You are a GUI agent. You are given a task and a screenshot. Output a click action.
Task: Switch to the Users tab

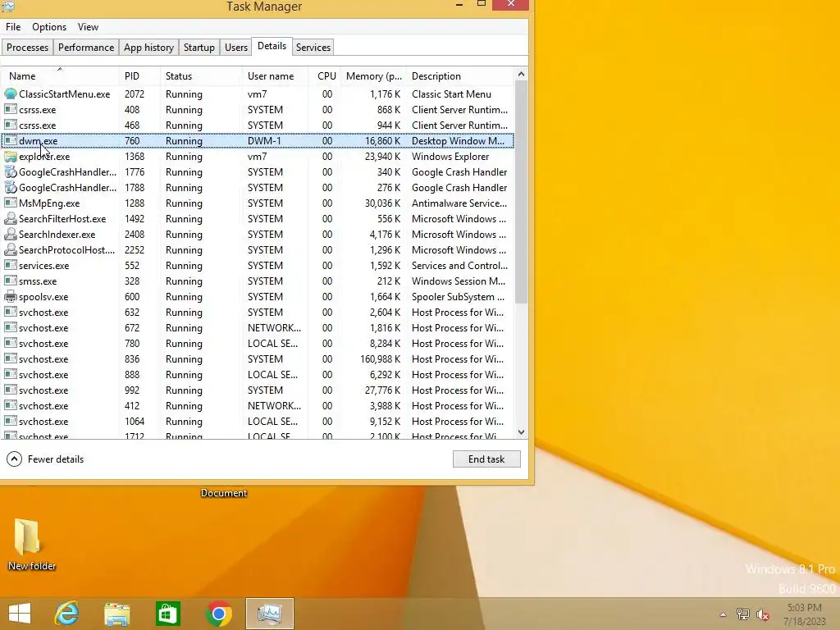point(235,47)
